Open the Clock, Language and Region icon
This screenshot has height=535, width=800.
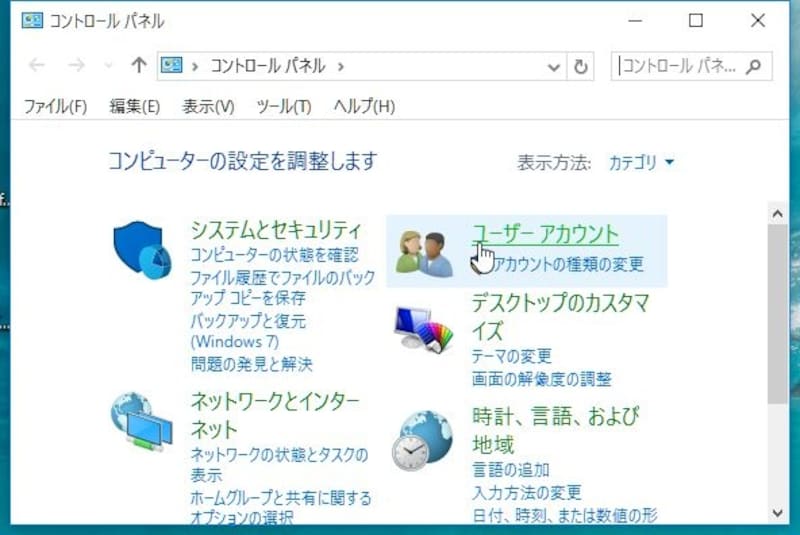423,440
